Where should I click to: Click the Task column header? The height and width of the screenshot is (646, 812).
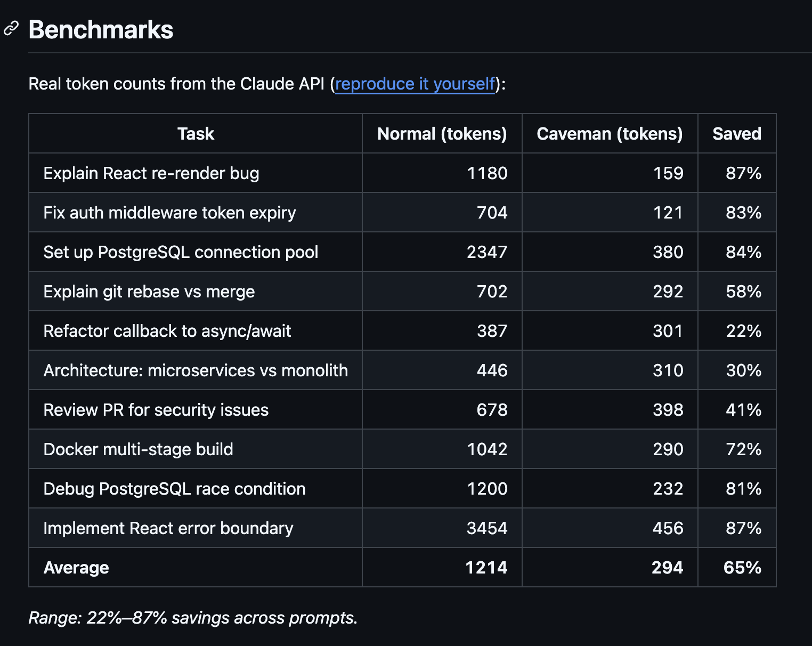click(x=196, y=134)
